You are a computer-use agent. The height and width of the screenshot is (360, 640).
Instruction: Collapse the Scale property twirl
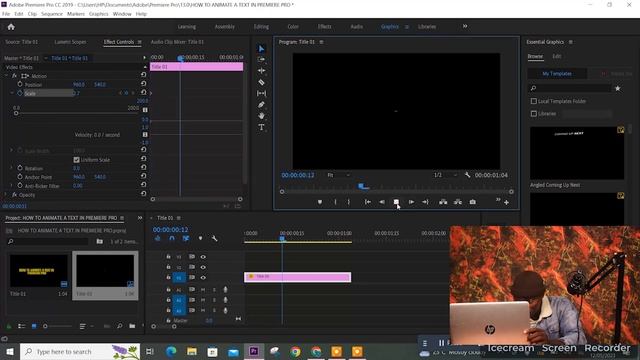point(11,93)
